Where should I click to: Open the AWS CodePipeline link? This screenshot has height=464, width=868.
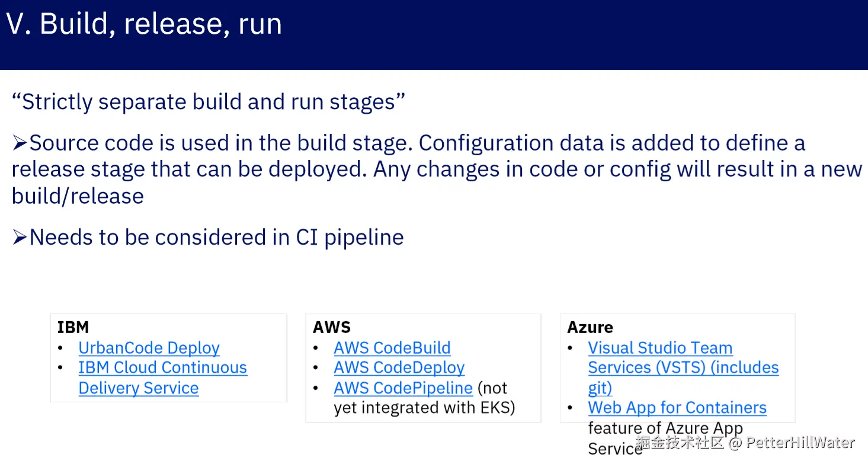point(403,388)
